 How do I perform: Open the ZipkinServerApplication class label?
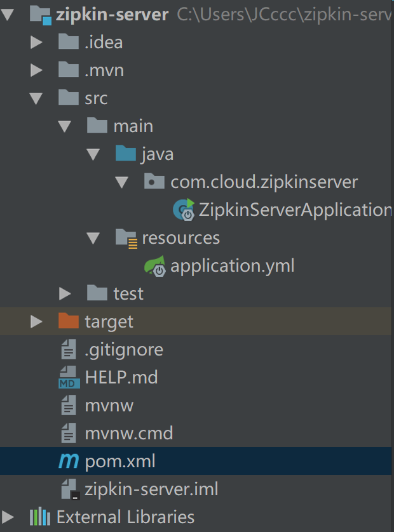[x=295, y=210]
